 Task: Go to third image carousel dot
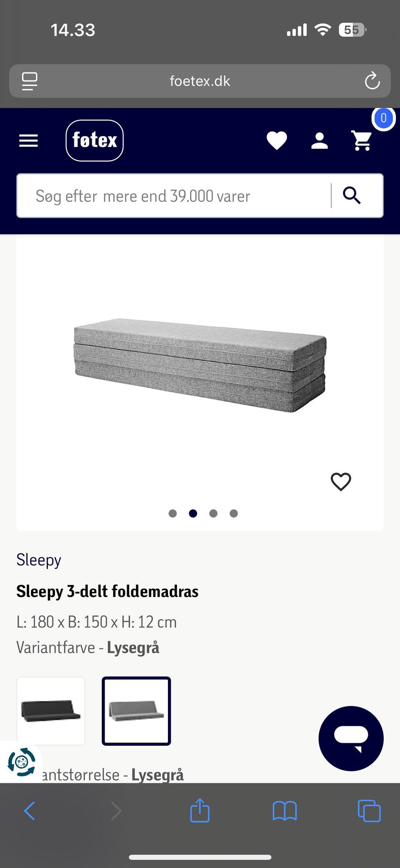click(x=213, y=513)
